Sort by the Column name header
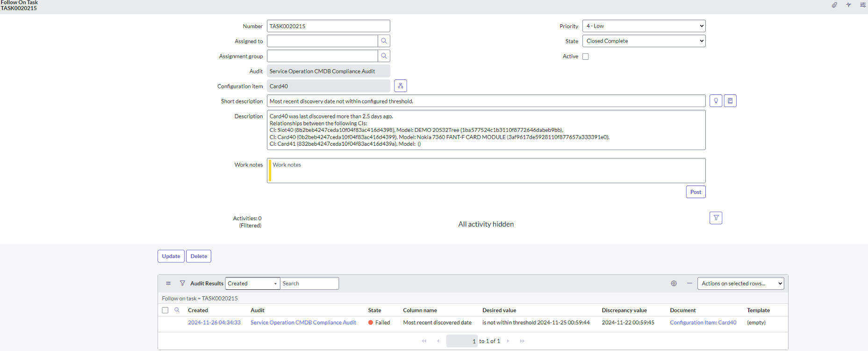 (420, 310)
